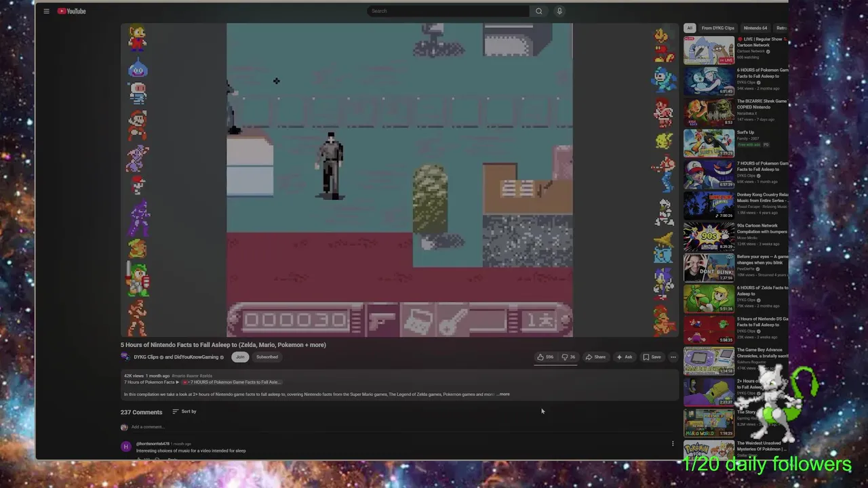Open the LIVE Regular Show thumbnail
The image size is (868, 488).
pos(709,51)
